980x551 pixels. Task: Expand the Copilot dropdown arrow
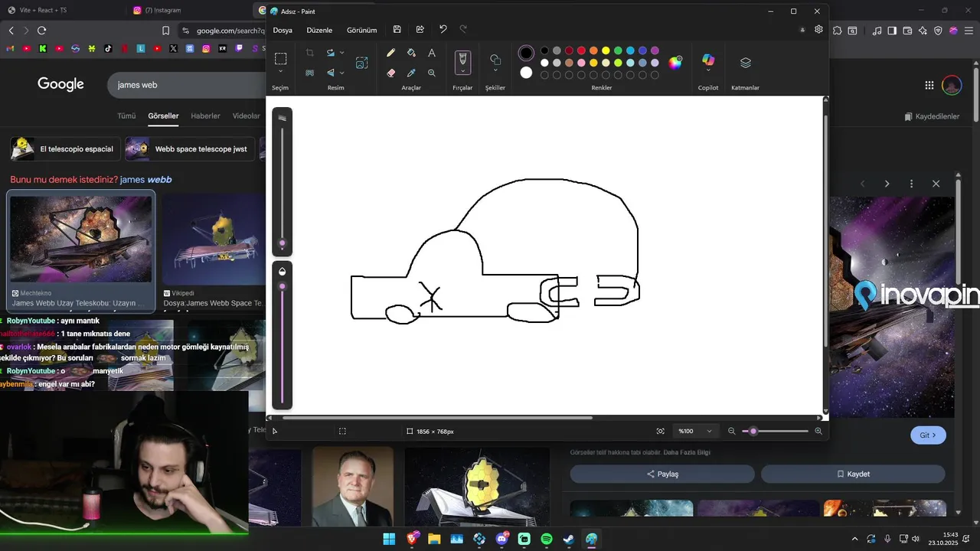(708, 72)
